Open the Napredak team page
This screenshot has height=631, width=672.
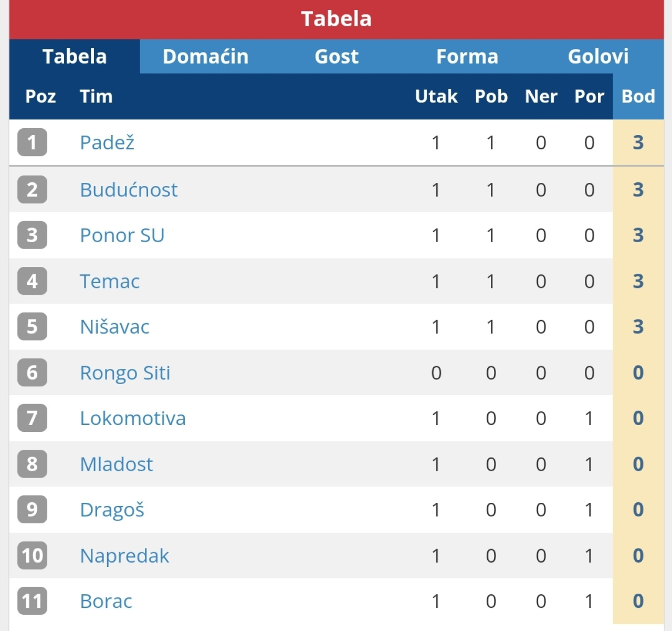124,556
